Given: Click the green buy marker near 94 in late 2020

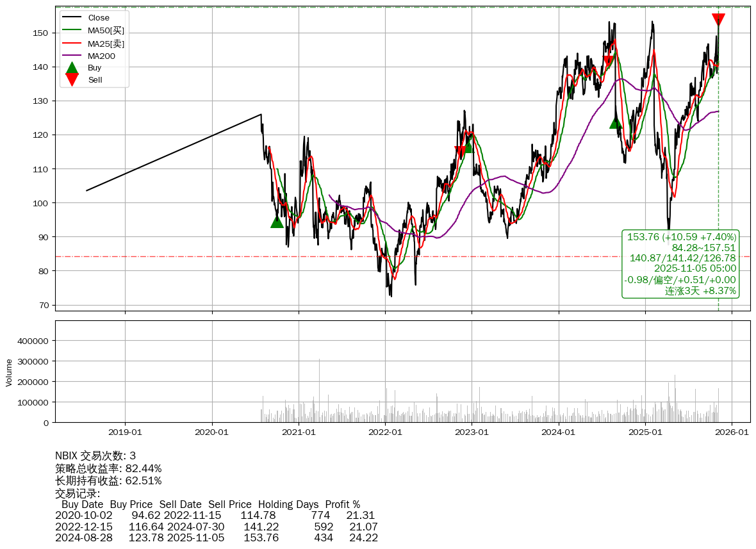Looking at the screenshot, I should coord(277,221).
